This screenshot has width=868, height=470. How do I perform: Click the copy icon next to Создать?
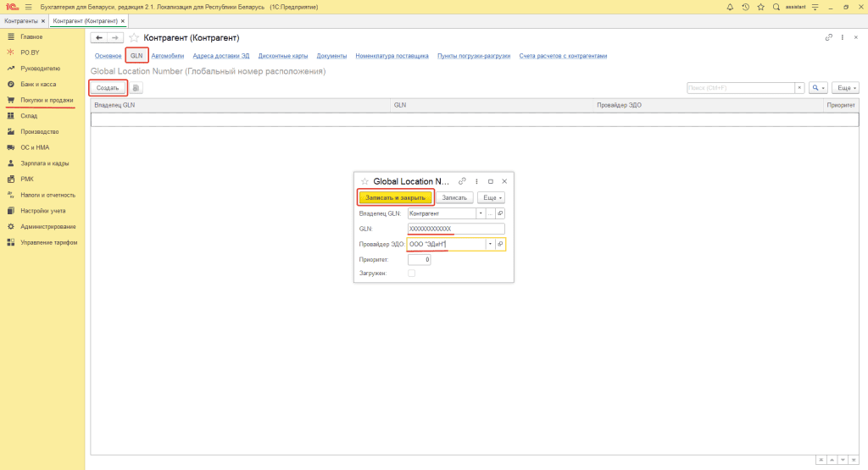coord(136,88)
